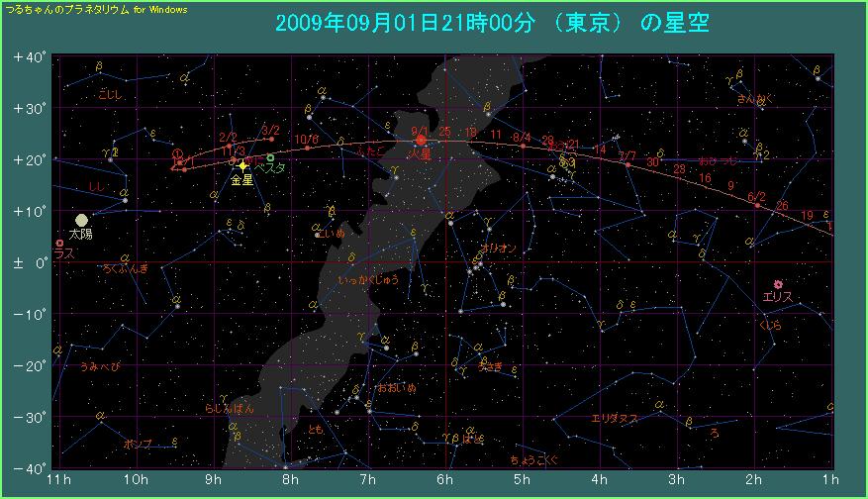Viewport: 868px width, 499px height.
Task: Click the 6h right ascension axis label
Action: click(445, 480)
